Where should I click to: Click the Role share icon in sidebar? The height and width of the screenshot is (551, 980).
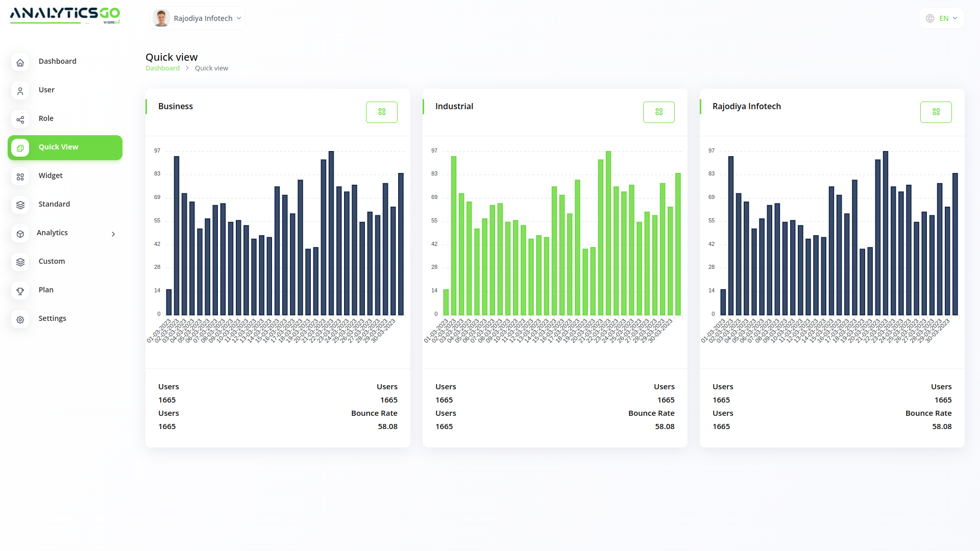tap(20, 119)
